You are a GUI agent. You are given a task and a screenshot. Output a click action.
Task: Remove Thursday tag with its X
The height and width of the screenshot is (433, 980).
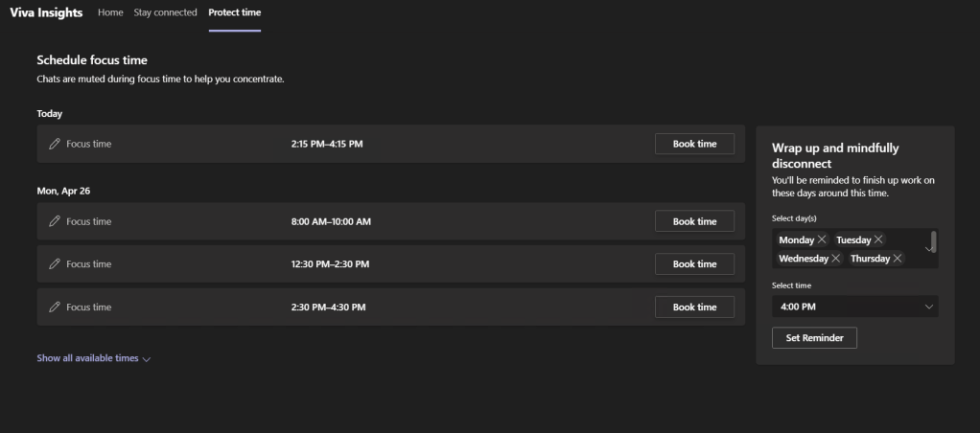[x=898, y=259]
